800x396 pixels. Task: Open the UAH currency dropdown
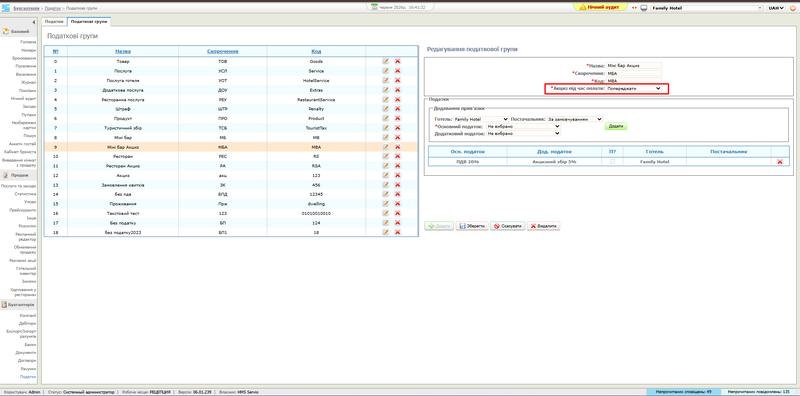[x=777, y=8]
